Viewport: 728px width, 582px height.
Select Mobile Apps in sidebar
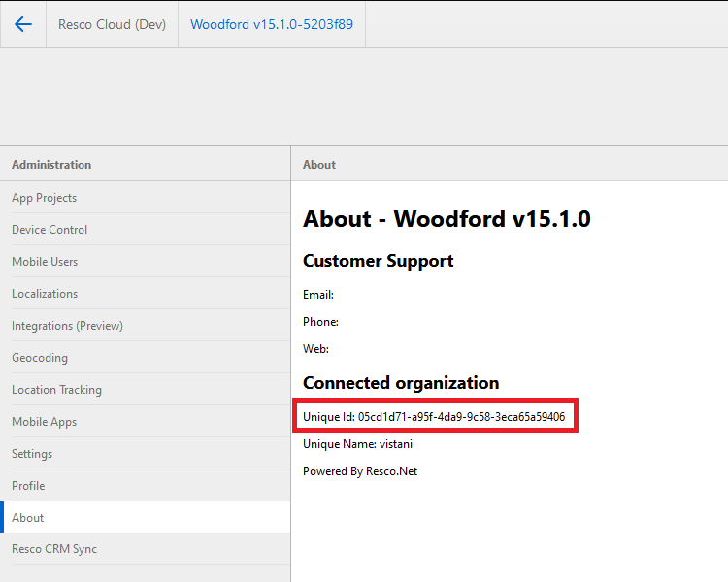tap(44, 422)
